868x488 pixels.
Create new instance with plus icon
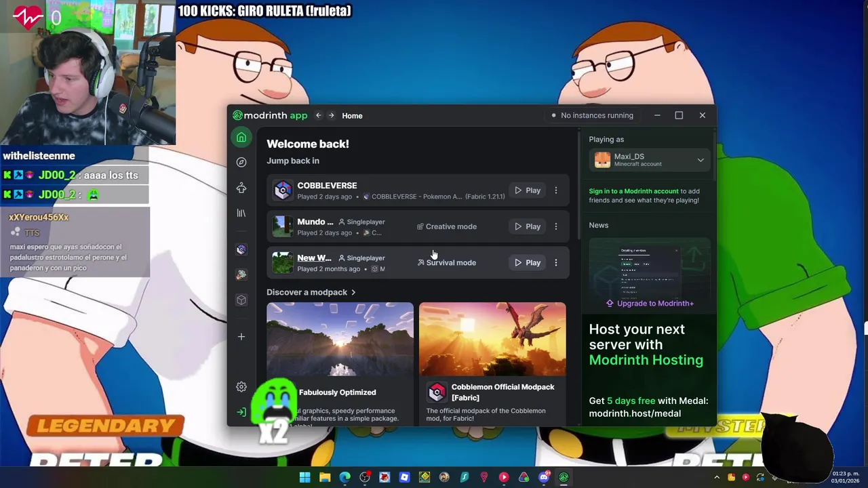(241, 336)
